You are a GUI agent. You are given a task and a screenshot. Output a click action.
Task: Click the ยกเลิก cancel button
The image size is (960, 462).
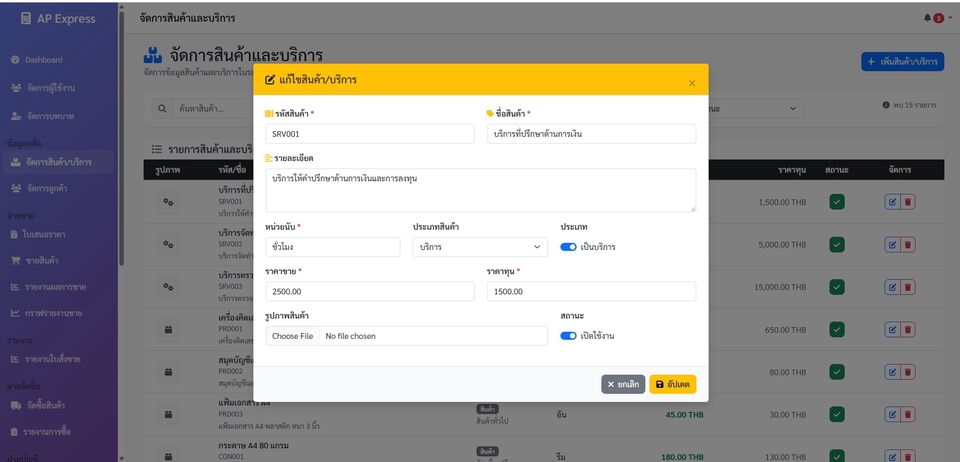pyautogui.click(x=623, y=384)
